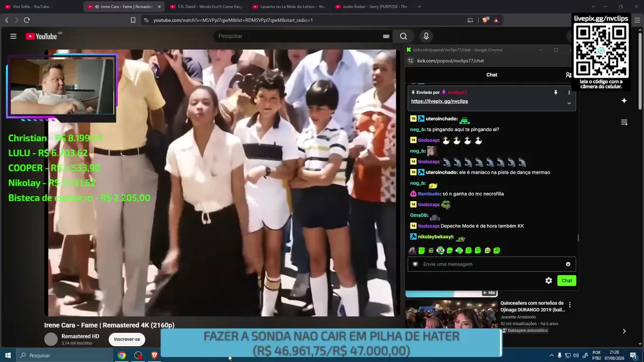Open site information icon in address bar
Viewport: 644px width, 362px height.
coord(146,20)
